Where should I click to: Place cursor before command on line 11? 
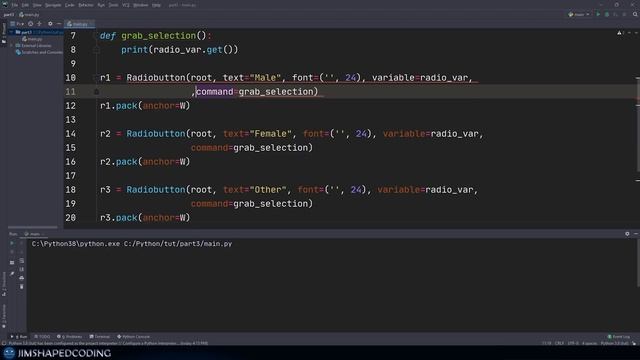pos(196,91)
